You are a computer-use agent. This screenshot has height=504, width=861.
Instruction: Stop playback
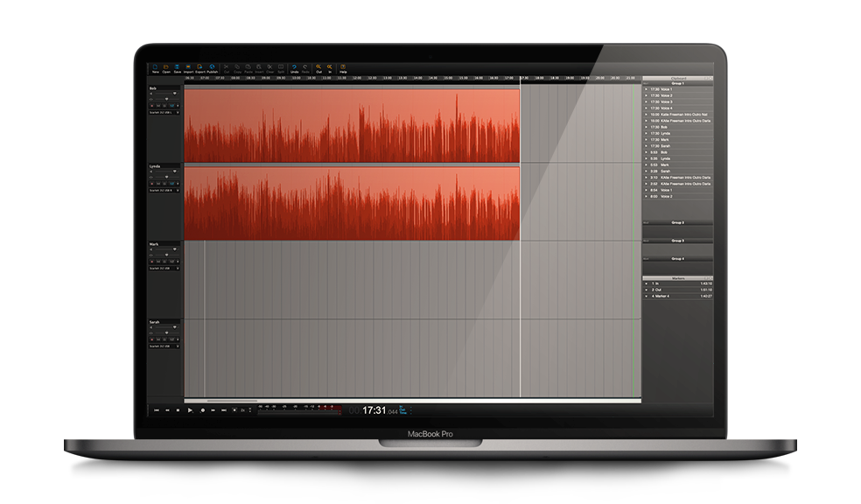tap(178, 410)
